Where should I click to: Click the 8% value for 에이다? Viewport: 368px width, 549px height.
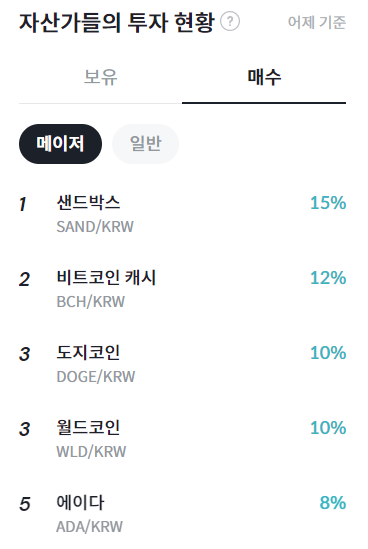333,503
